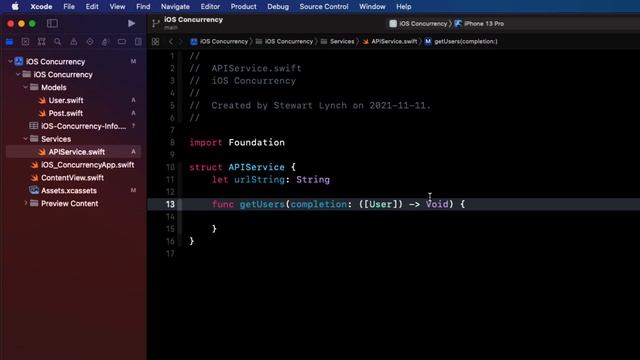Open the Debug menu
The height and width of the screenshot is (360, 640).
(278, 7)
